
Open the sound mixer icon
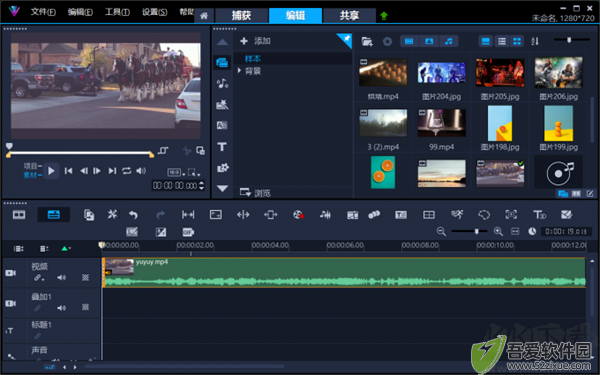pyautogui.click(x=325, y=215)
